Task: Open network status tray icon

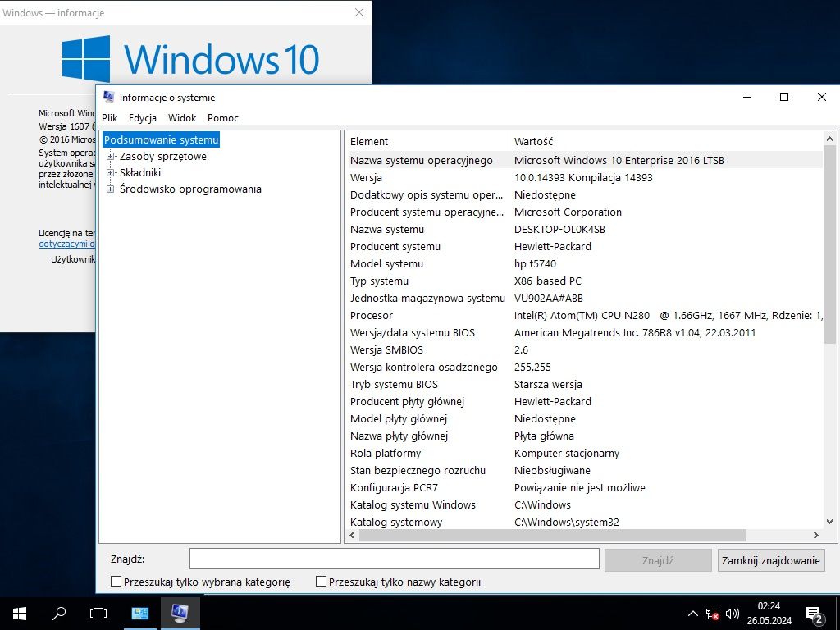Action: coord(713,614)
